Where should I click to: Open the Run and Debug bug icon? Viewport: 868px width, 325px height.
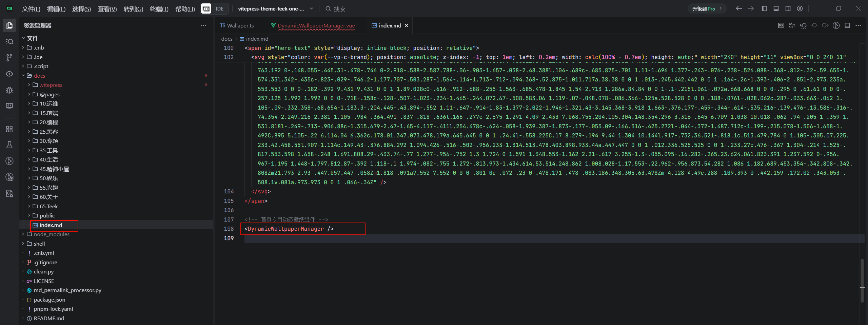[x=9, y=90]
